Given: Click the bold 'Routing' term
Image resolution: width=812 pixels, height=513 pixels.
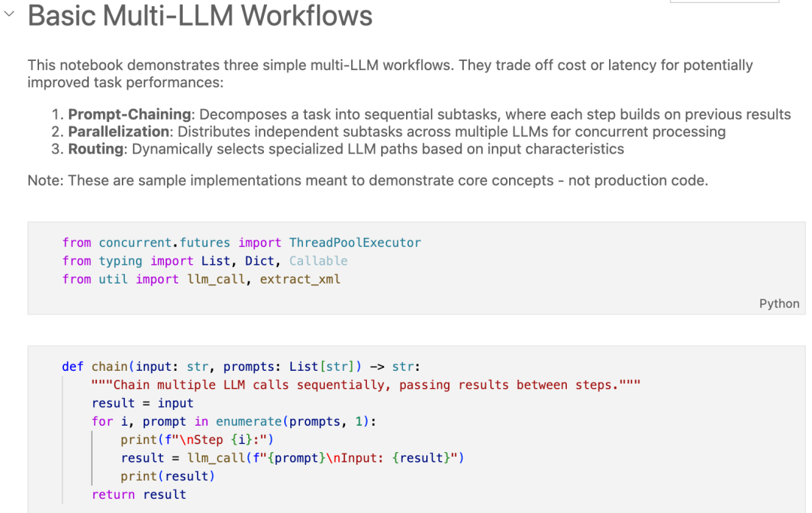Looking at the screenshot, I should point(95,149).
